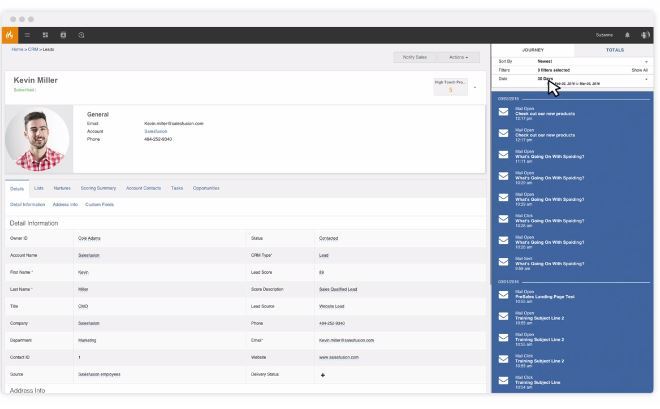Viewport: 660px width, 409px height.
Task: Click the first Mail Open envelope icon
Action: 503,113
